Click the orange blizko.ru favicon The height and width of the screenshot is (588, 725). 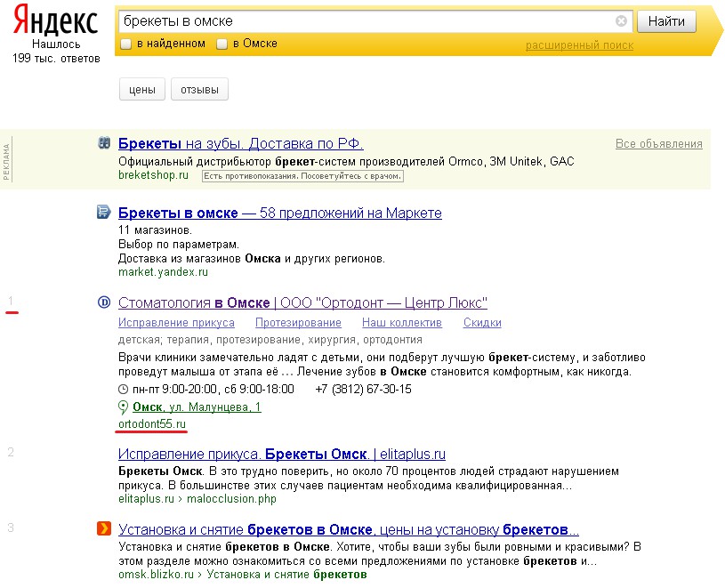click(104, 528)
